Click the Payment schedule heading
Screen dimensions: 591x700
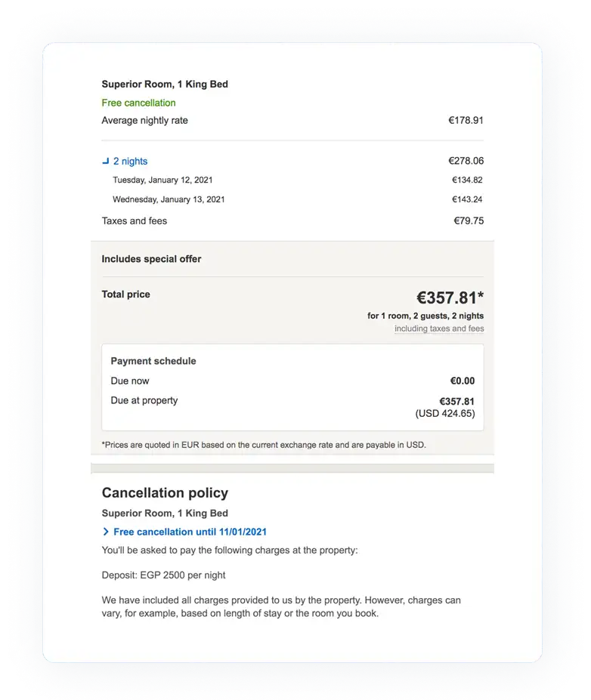[153, 361]
